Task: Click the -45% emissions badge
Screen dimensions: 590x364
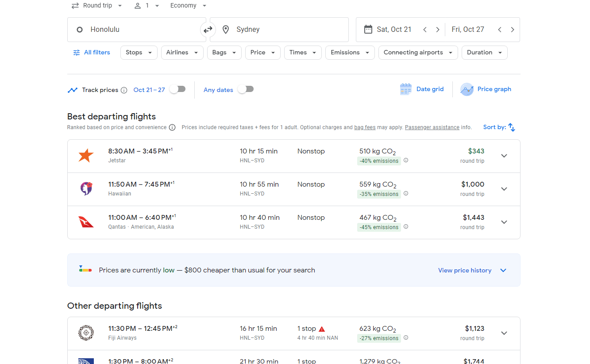Action: (379, 227)
